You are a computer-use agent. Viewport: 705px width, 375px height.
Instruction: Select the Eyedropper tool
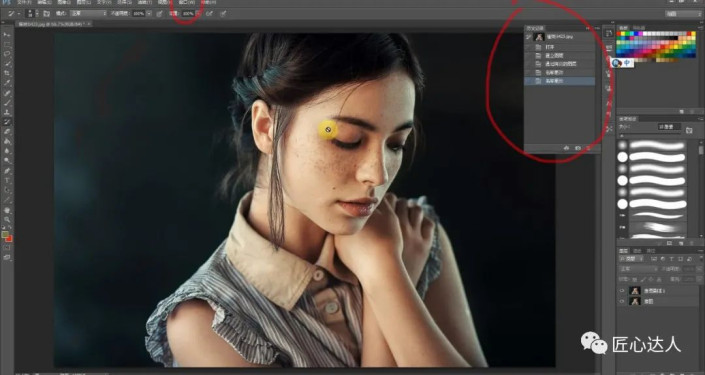[7, 83]
